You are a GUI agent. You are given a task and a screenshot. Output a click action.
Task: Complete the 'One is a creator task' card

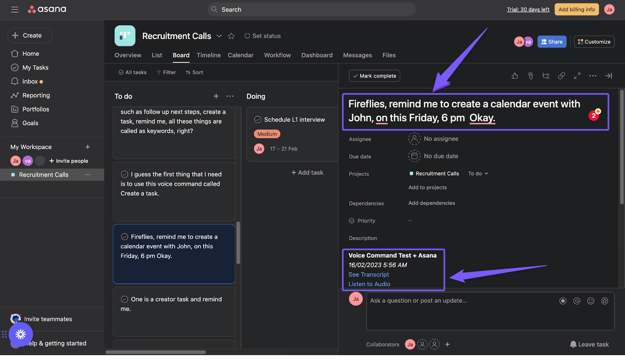125,299
